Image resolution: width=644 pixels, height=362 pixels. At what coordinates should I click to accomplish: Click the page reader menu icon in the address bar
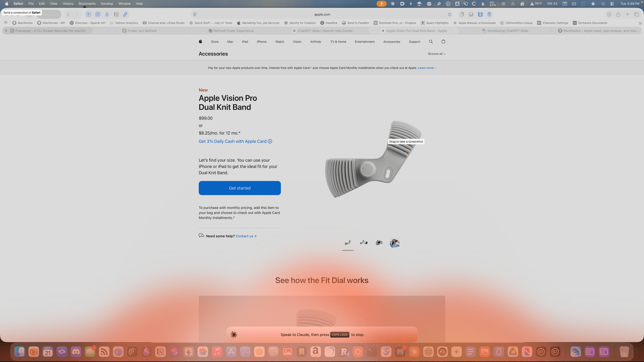pos(195,14)
